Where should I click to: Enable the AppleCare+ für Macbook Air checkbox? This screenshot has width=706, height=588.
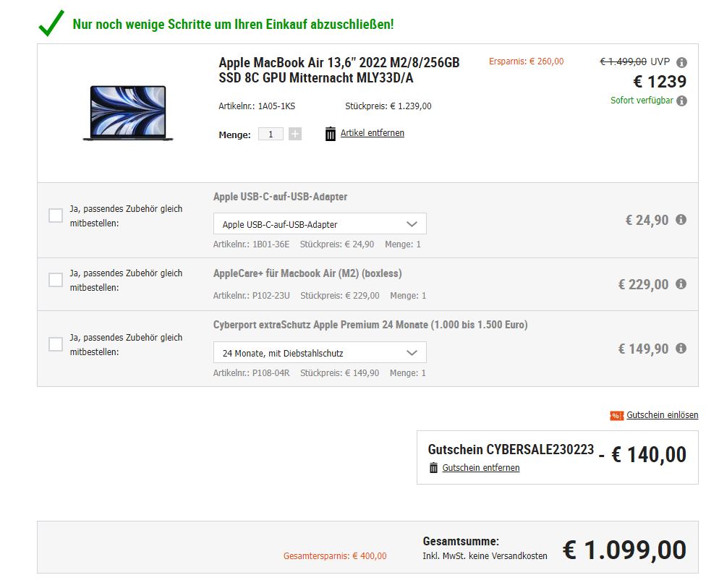coord(56,280)
